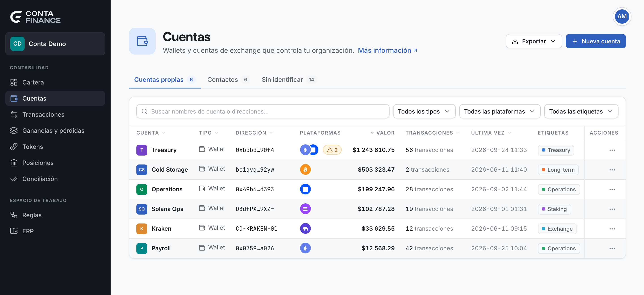Click the Conta Finance logo
This screenshot has height=295, width=644.
(35, 17)
